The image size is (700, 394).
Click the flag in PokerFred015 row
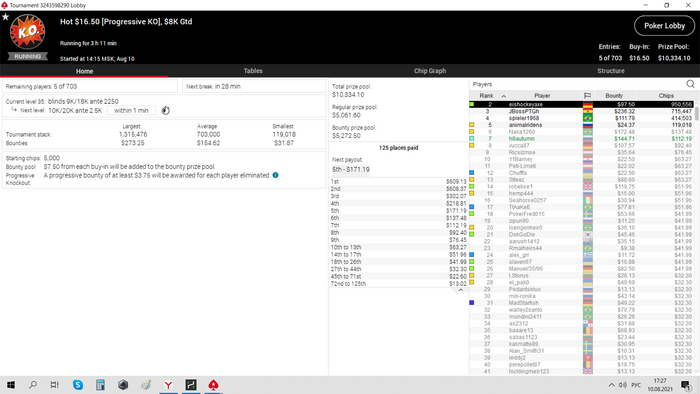588,214
